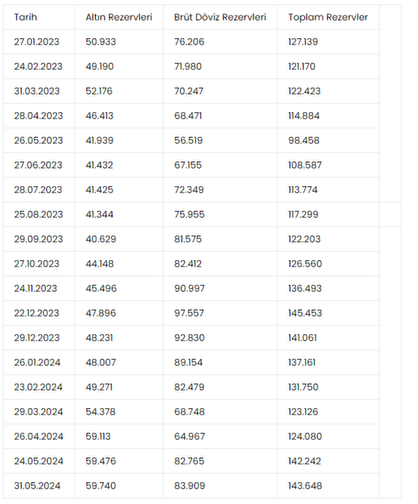Select total reserves value 114.884
Viewport: 418px width, 504px height.
[x=304, y=116]
